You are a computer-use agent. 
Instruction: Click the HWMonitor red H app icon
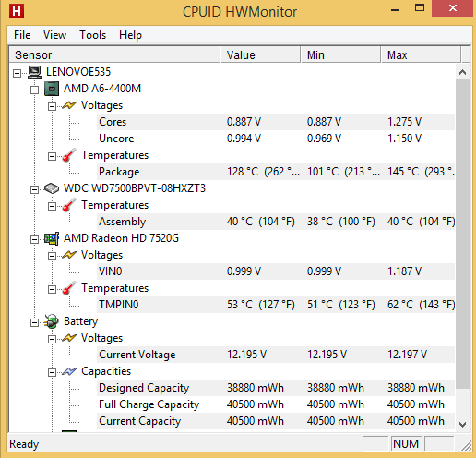(17, 11)
